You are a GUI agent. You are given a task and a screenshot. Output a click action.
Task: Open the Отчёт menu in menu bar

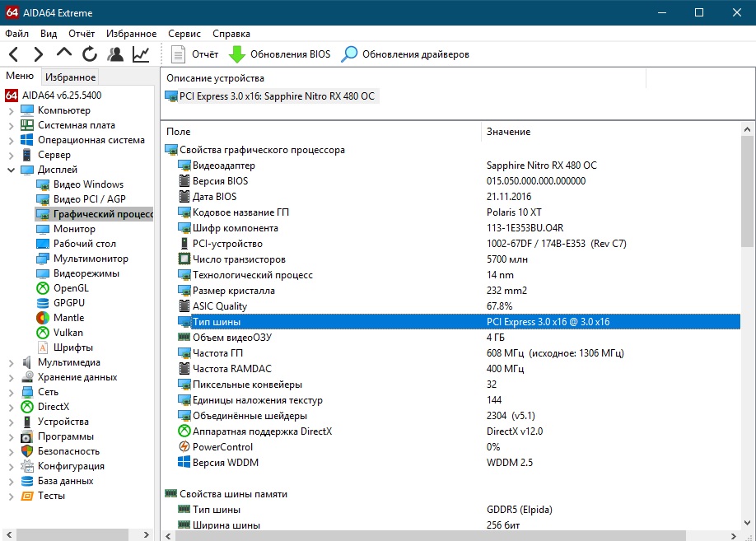82,34
